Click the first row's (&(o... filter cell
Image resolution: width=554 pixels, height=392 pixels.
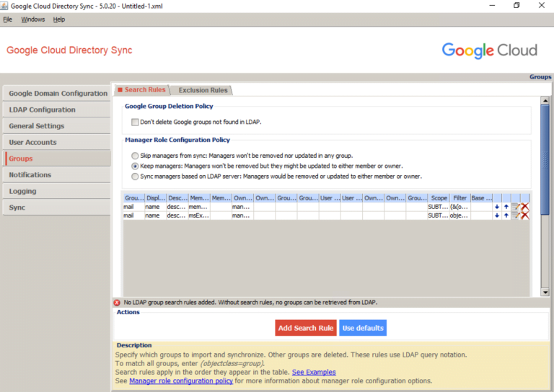point(460,207)
